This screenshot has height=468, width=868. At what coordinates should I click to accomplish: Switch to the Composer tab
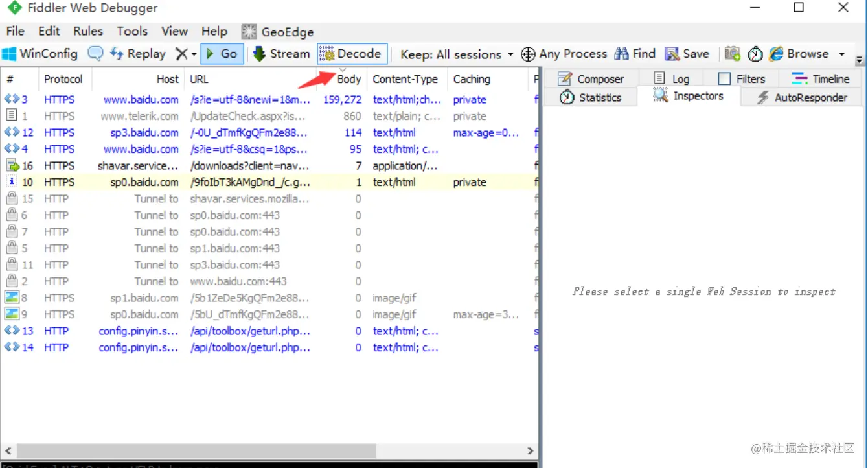click(x=591, y=79)
